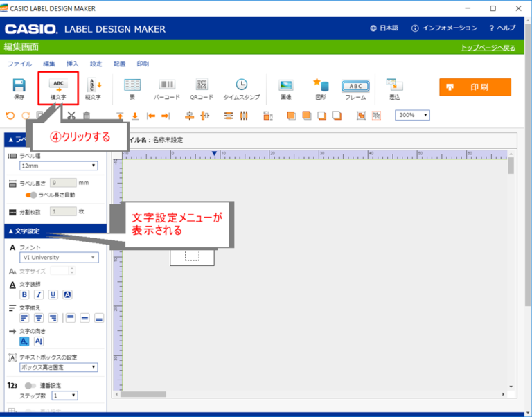The image size is (532, 417).
Task: Set vertical text direction
Action: (39, 341)
